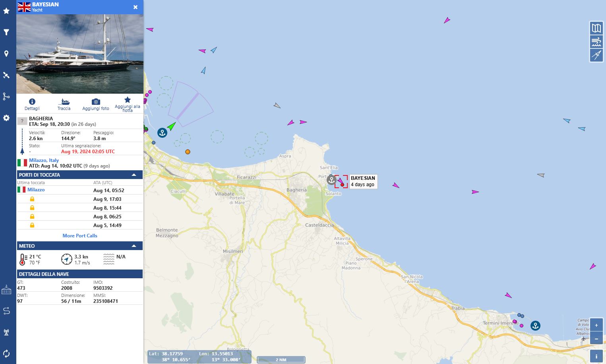The width and height of the screenshot is (606, 364).
Task: Toggle the wind and waves weather overlay
Action: click(596, 42)
